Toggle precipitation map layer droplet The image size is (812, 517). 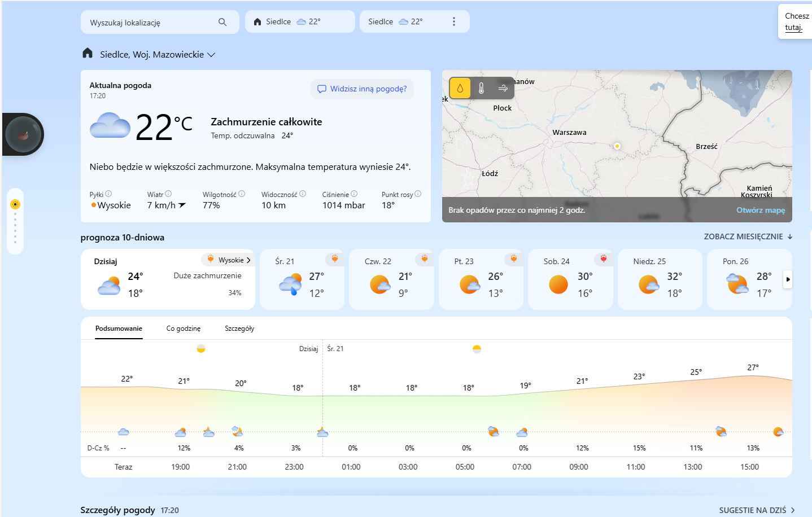pos(460,88)
